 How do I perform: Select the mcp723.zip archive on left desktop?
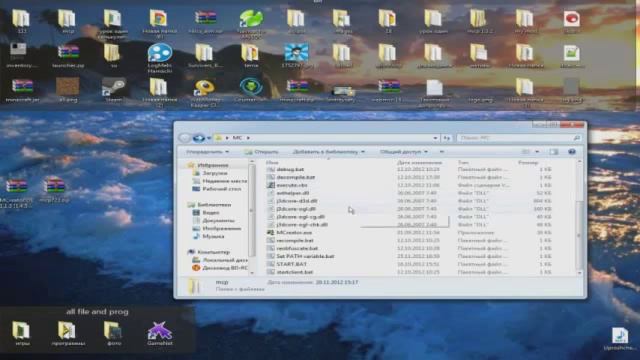(x=54, y=189)
